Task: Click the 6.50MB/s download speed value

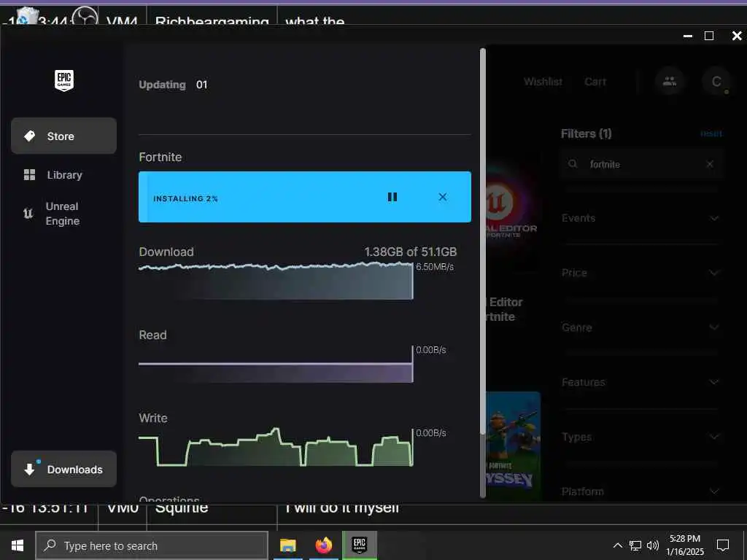Action: pyautogui.click(x=435, y=267)
